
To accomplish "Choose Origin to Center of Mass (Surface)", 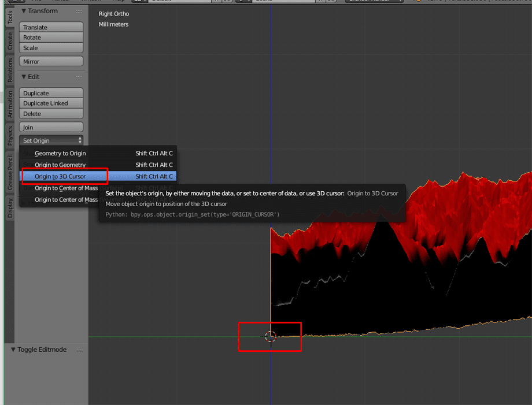I will coord(98,188).
